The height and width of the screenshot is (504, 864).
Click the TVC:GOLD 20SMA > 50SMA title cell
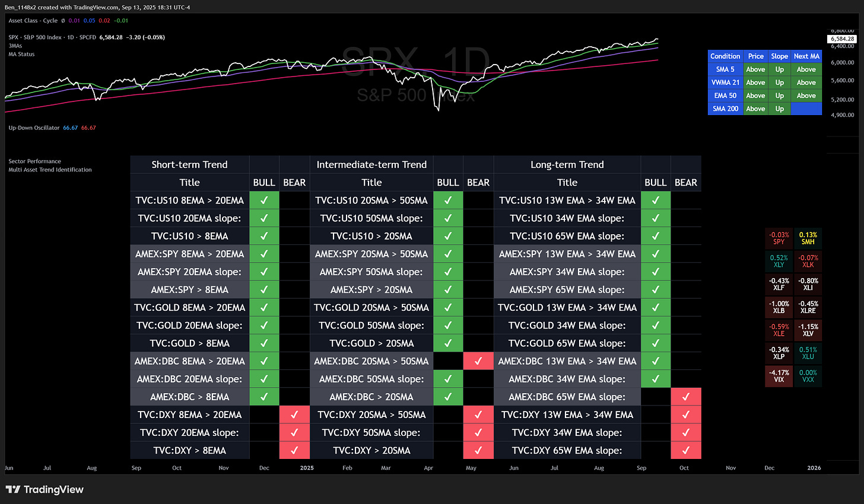pyautogui.click(x=371, y=308)
